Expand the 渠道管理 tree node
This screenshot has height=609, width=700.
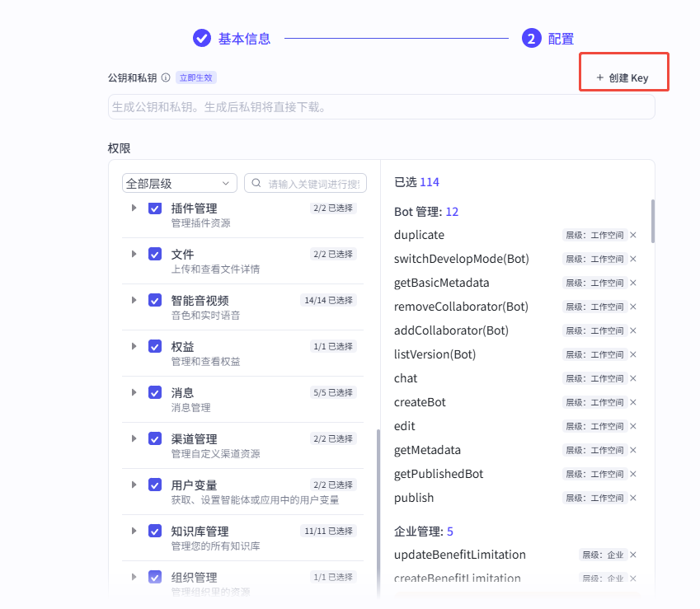click(134, 438)
